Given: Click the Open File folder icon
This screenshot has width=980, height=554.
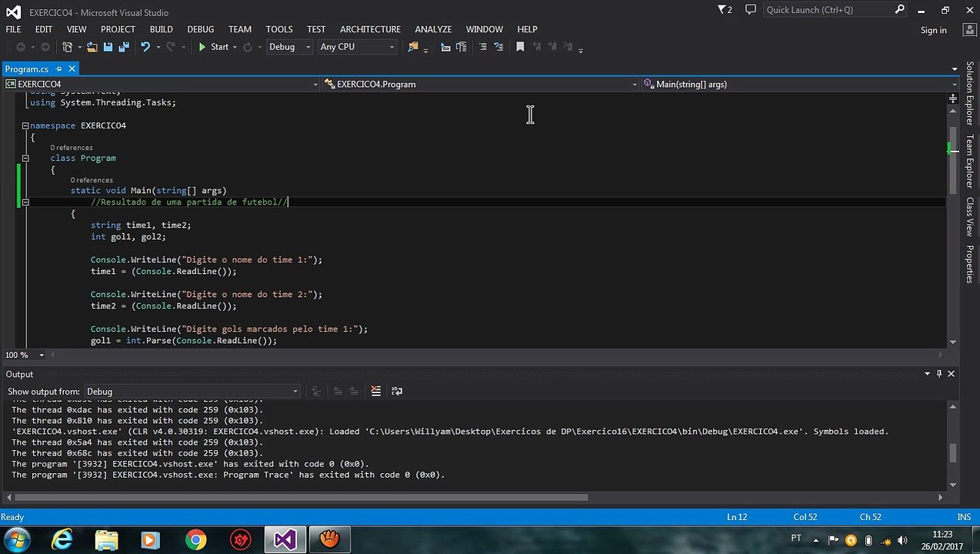Looking at the screenshot, I should point(92,47).
